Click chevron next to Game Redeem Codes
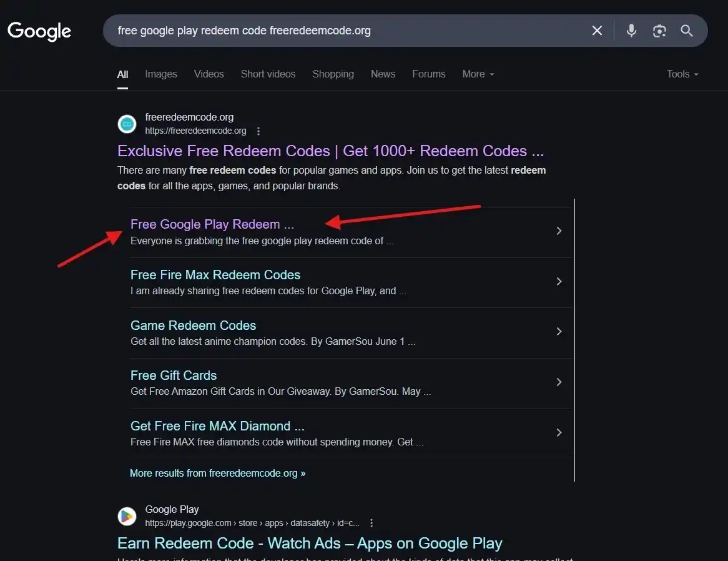Viewport: 728px width, 561px height. (559, 332)
